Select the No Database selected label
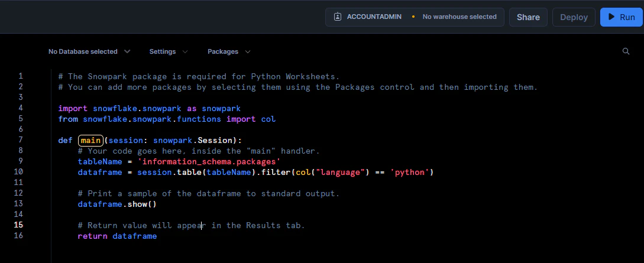 click(x=83, y=51)
